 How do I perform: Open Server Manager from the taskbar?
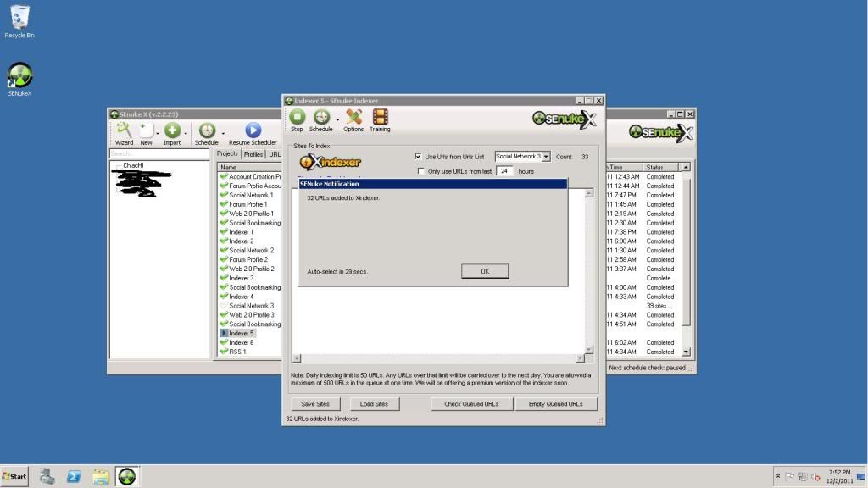point(47,476)
